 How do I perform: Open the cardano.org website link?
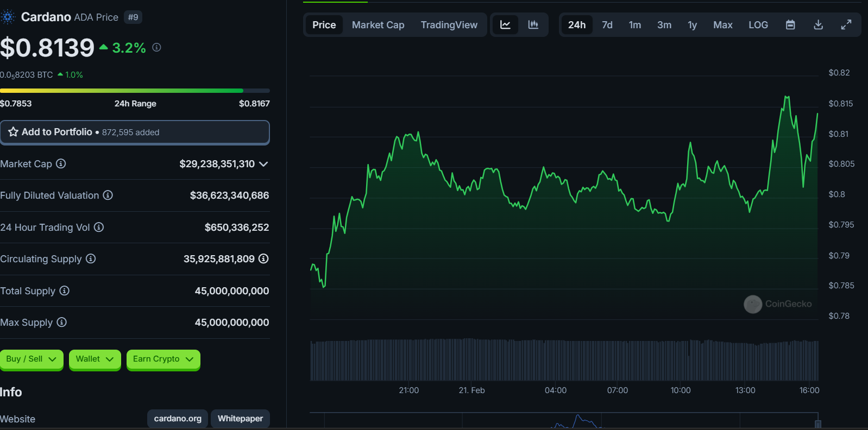point(178,419)
